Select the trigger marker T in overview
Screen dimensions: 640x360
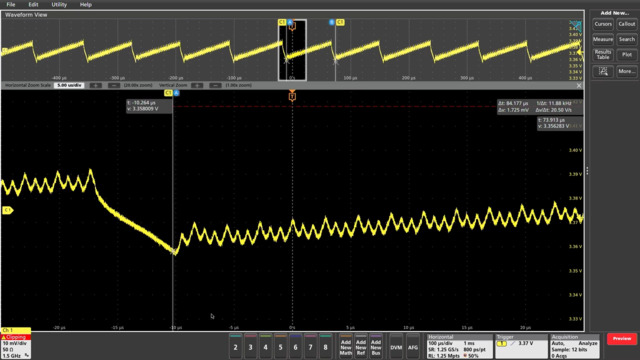(x=292, y=26)
